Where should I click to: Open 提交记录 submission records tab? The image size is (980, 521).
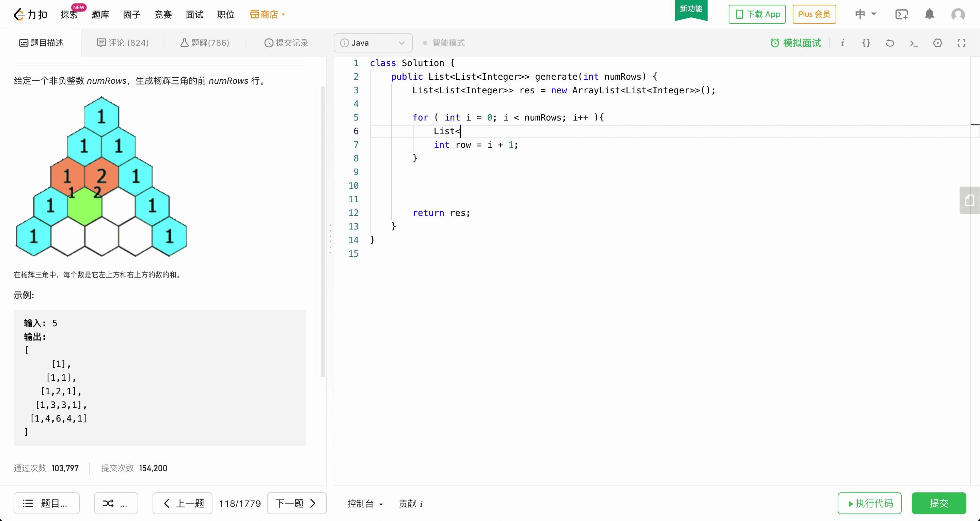click(x=285, y=43)
